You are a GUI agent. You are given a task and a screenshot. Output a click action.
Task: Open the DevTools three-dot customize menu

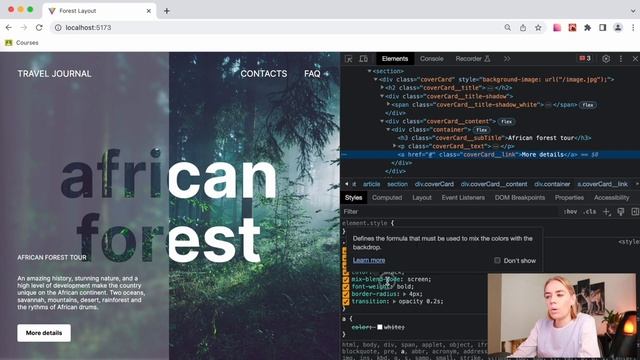click(x=621, y=59)
